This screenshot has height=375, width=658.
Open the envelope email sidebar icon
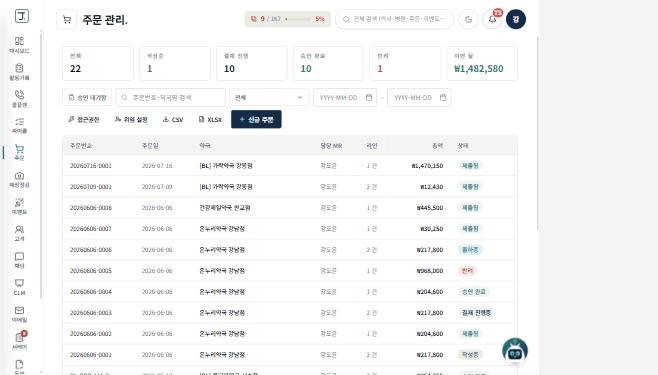coord(19,314)
